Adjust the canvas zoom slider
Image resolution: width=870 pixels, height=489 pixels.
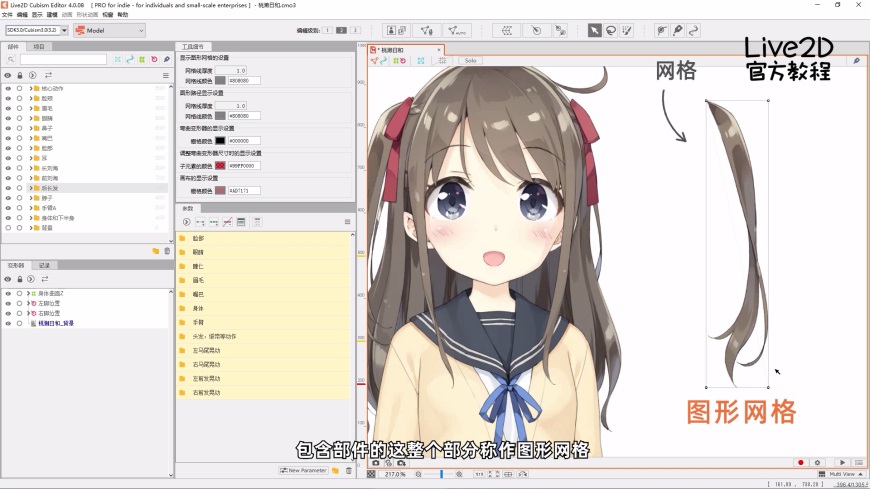pyautogui.click(x=441, y=475)
